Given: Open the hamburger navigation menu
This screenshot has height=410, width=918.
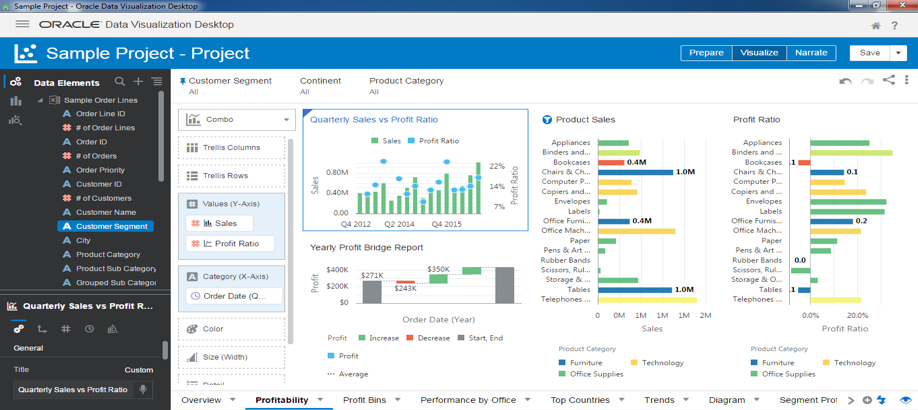Looking at the screenshot, I should (22, 24).
